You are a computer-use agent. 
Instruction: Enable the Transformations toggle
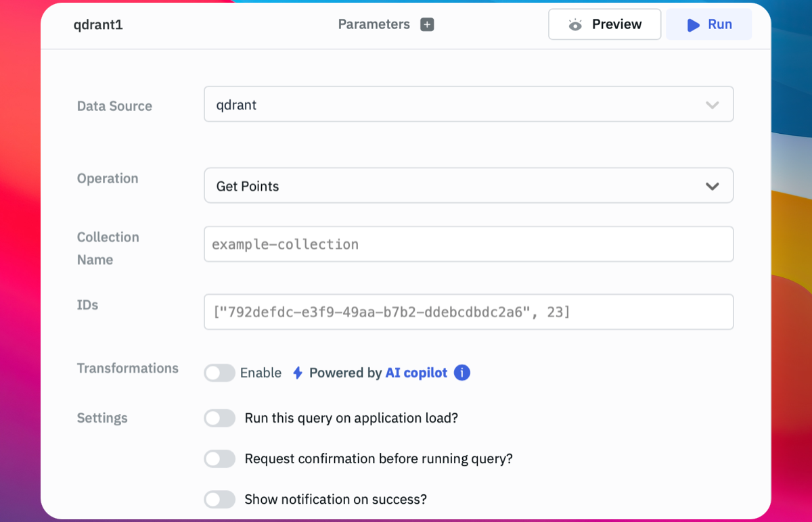coord(220,373)
